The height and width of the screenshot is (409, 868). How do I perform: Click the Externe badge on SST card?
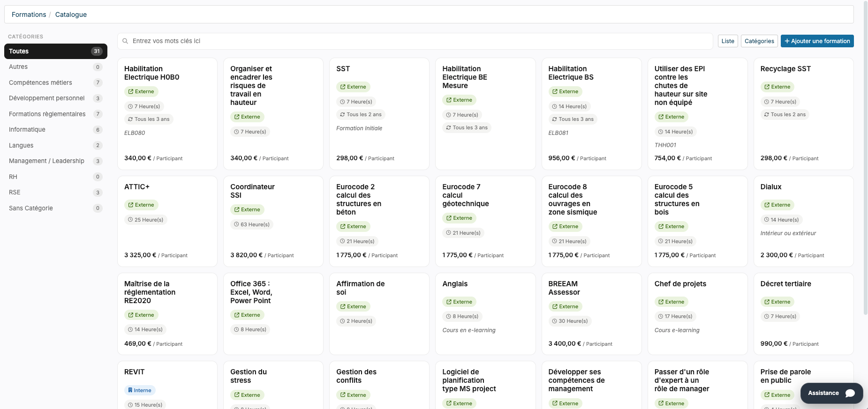tap(353, 87)
